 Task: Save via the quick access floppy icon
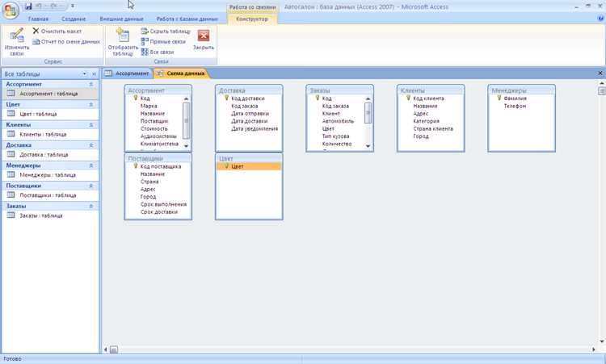tap(28, 6)
